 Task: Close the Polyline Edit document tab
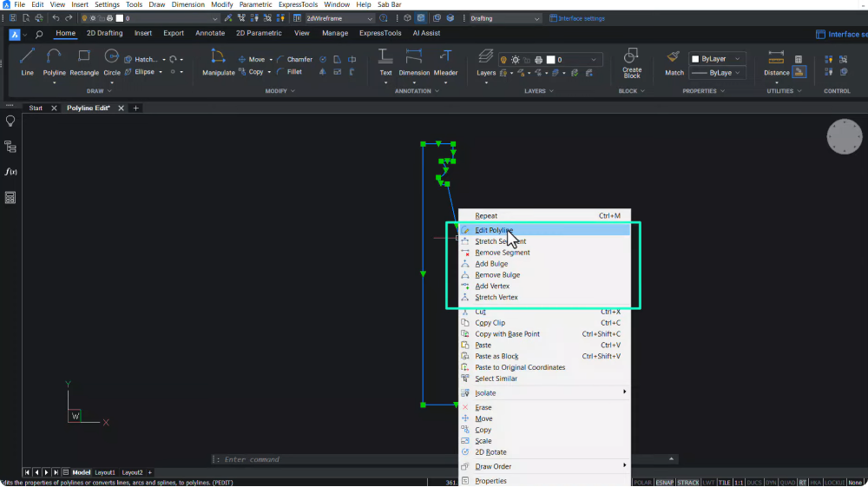tap(121, 108)
